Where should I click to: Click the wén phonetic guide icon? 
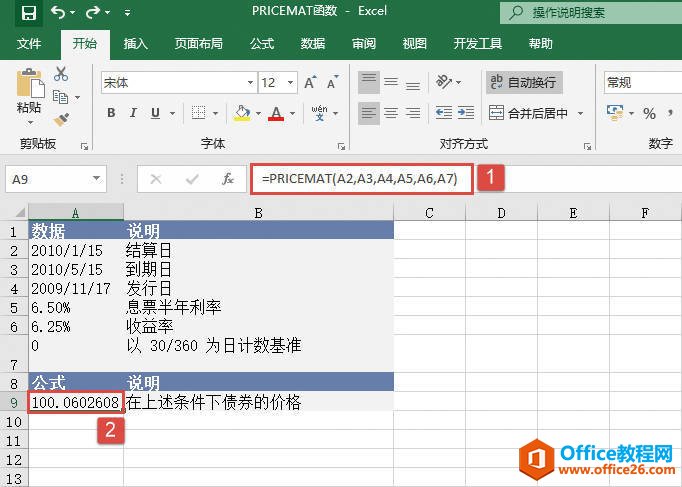click(x=319, y=113)
